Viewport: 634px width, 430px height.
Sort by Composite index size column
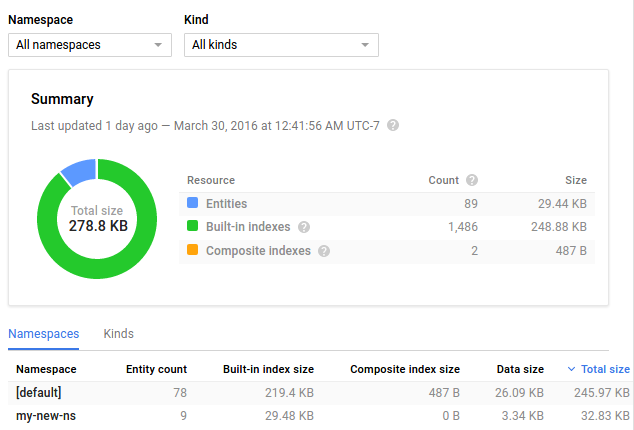coord(405,370)
